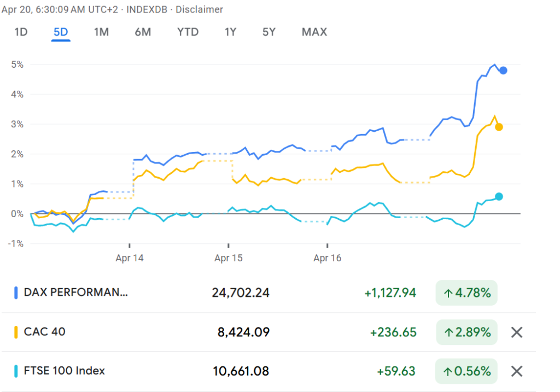Remove CAC 40 with its X icon
The height and width of the screenshot is (392, 560).
coord(517,332)
